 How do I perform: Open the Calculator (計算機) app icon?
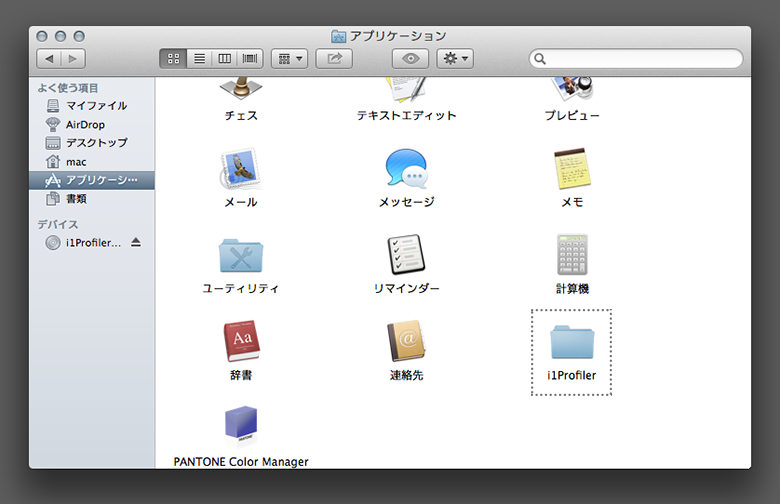(572, 255)
